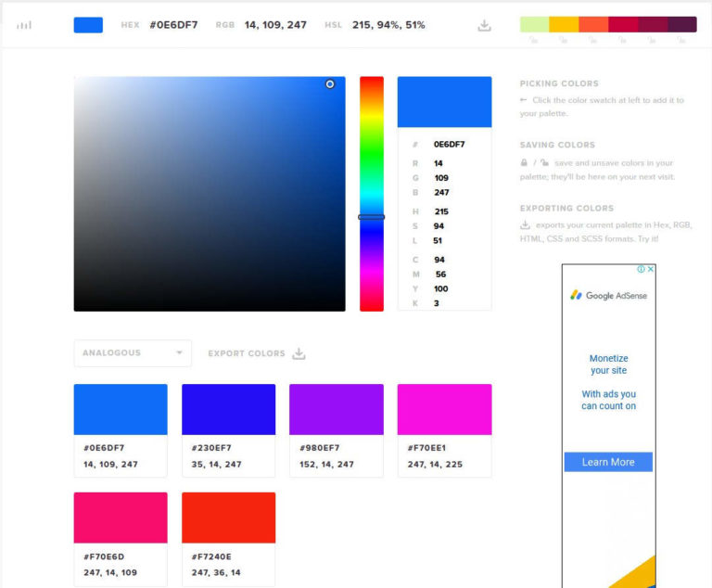Viewport: 712px width, 588px height.
Task: Select the dark purple palette swatch
Action: (682, 24)
